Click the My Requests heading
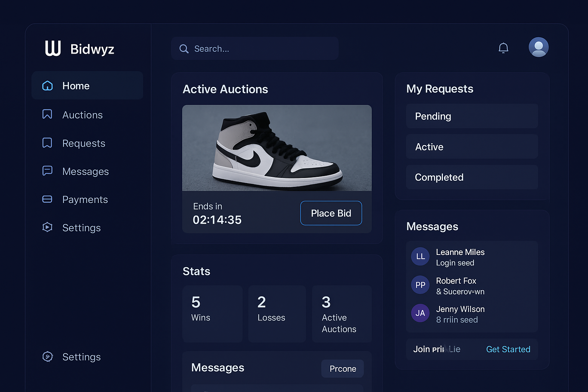588x392 pixels. 440,89
